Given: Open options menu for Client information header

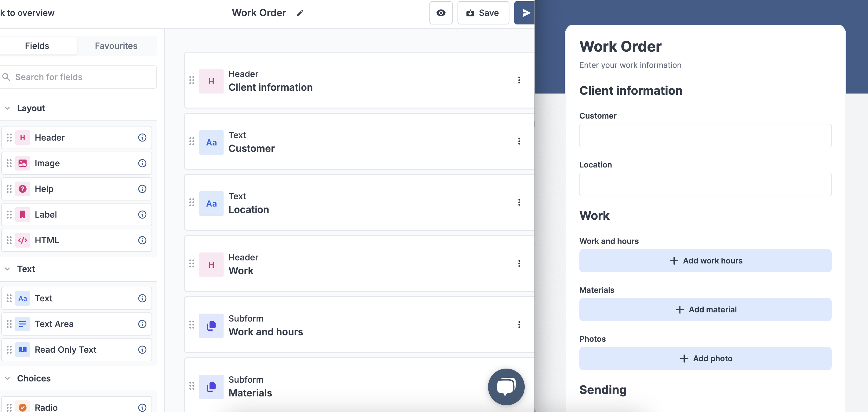Looking at the screenshot, I should (519, 80).
